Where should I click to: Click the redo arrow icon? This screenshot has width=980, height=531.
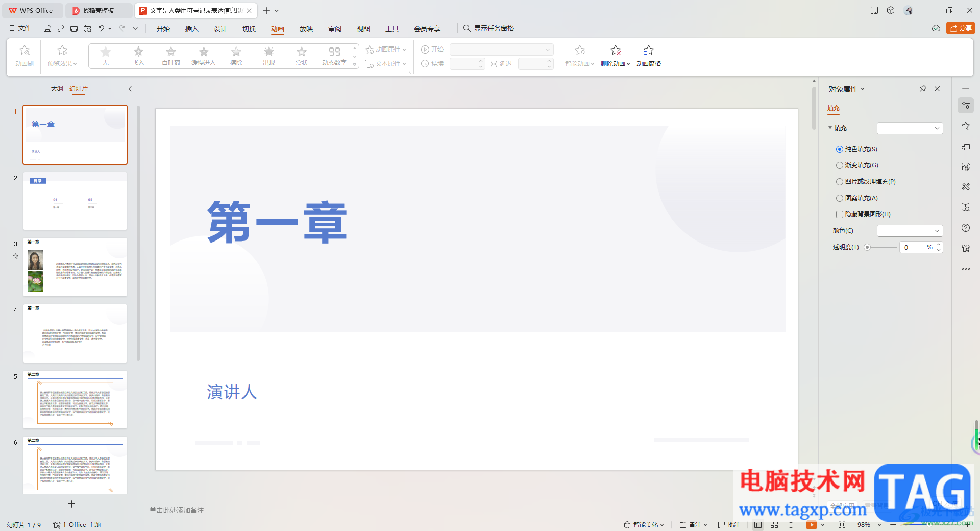point(122,29)
